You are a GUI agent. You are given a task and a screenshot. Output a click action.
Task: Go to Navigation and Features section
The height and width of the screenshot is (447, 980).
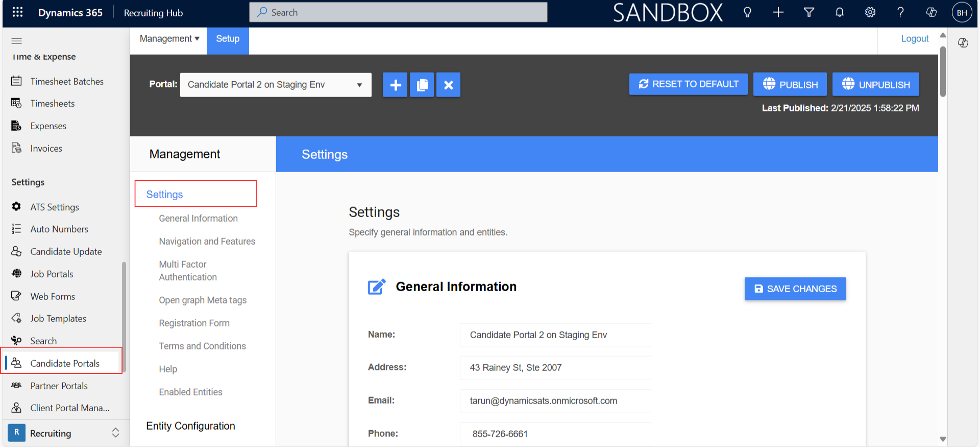(x=207, y=241)
